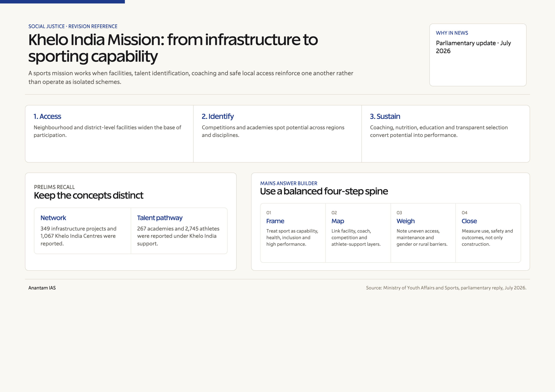The image size is (555, 392).
Task: Click the 'PRELIMS RECALL' label
Action: [x=54, y=187]
